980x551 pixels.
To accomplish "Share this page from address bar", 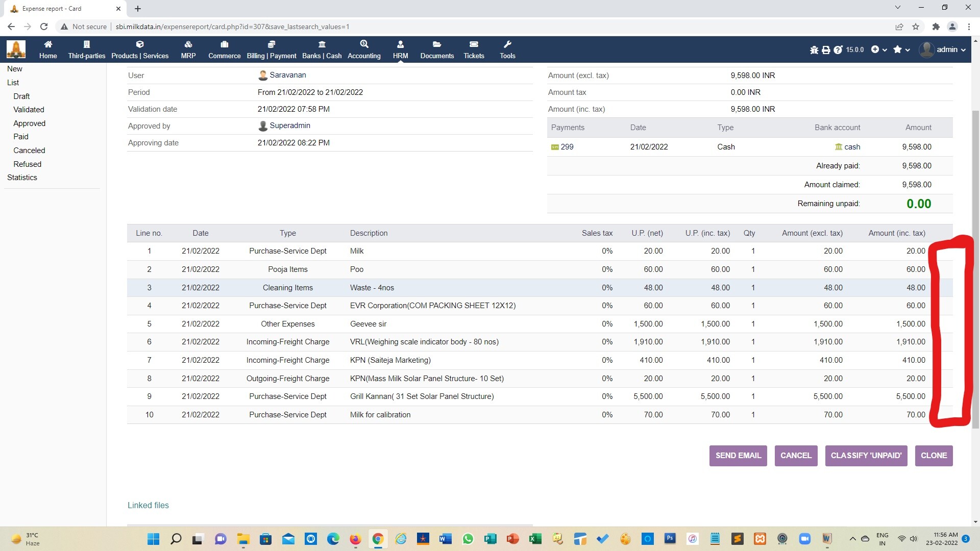I will tap(899, 27).
